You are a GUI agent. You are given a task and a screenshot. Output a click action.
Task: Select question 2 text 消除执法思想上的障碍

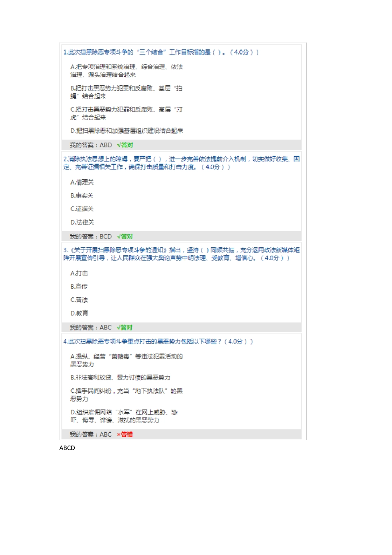[182, 163]
